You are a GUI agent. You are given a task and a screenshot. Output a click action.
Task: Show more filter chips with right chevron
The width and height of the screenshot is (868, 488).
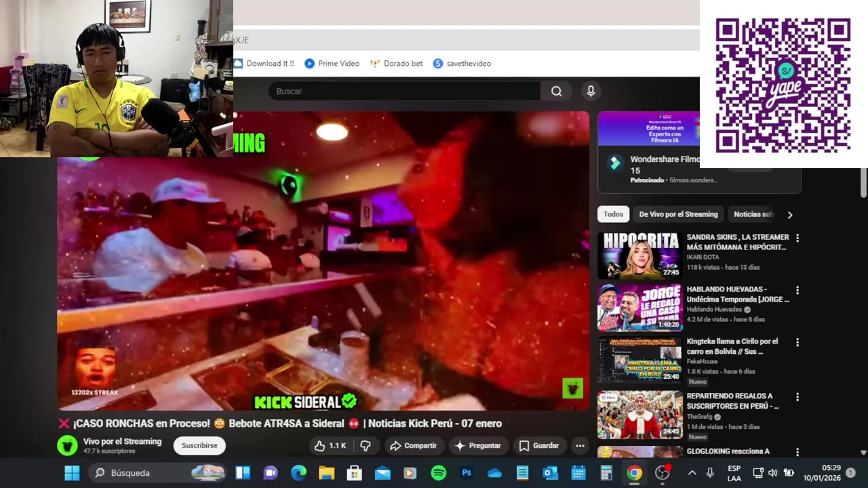coord(789,215)
